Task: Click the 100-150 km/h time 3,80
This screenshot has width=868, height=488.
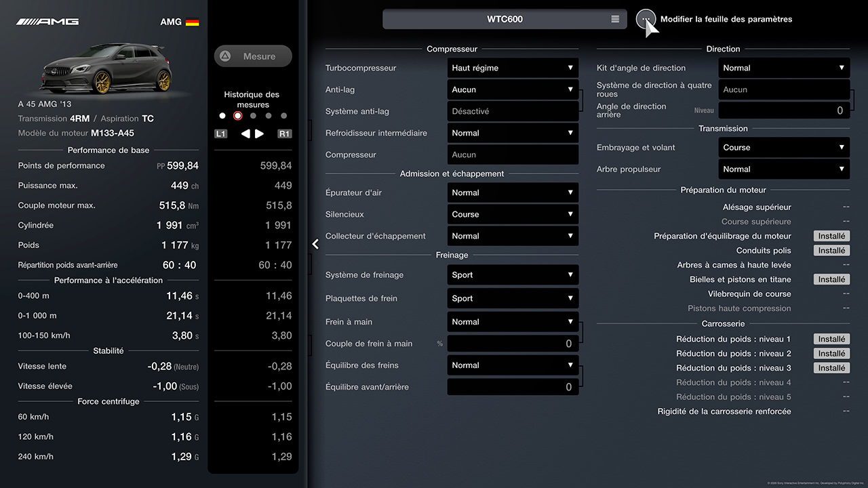Action: pos(186,335)
